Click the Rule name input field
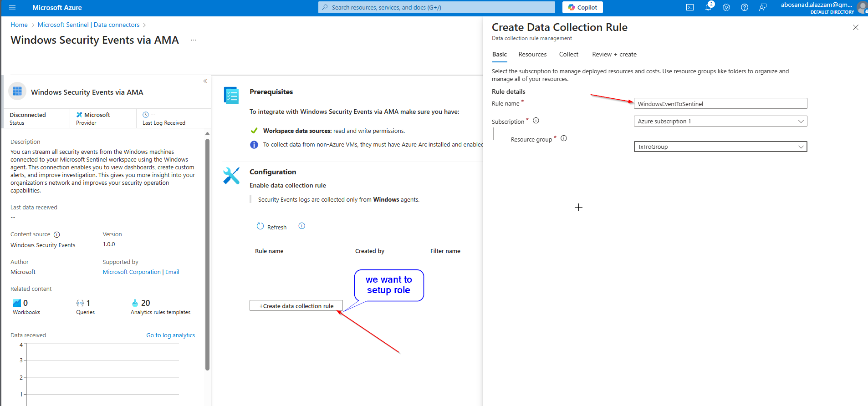868x406 pixels. 720,104
